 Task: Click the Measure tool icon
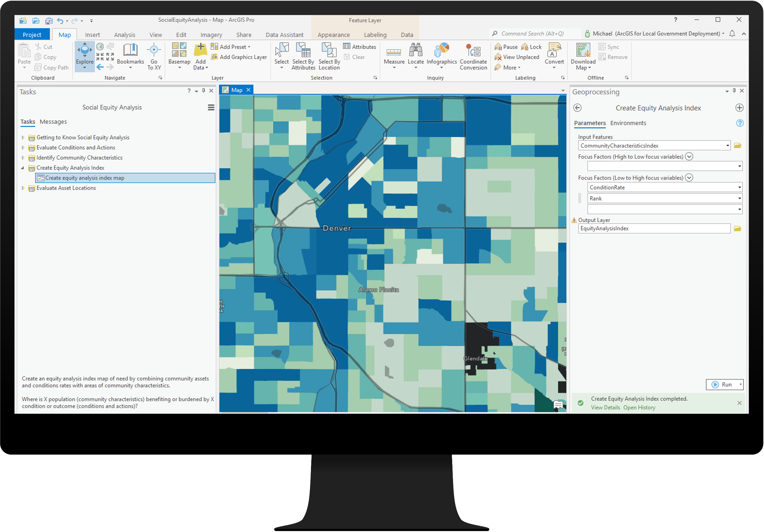click(x=394, y=52)
